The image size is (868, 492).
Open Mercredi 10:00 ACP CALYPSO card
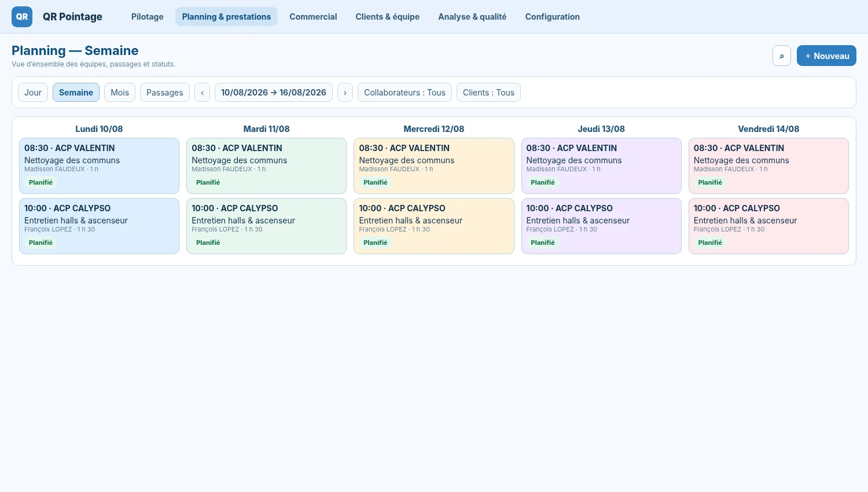(434, 226)
